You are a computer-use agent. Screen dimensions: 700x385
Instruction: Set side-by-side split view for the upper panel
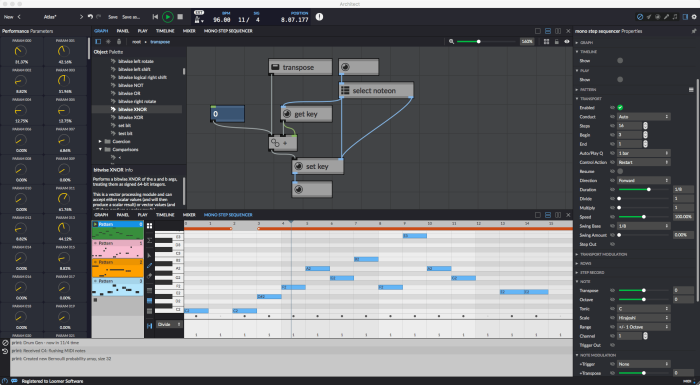tap(558, 31)
